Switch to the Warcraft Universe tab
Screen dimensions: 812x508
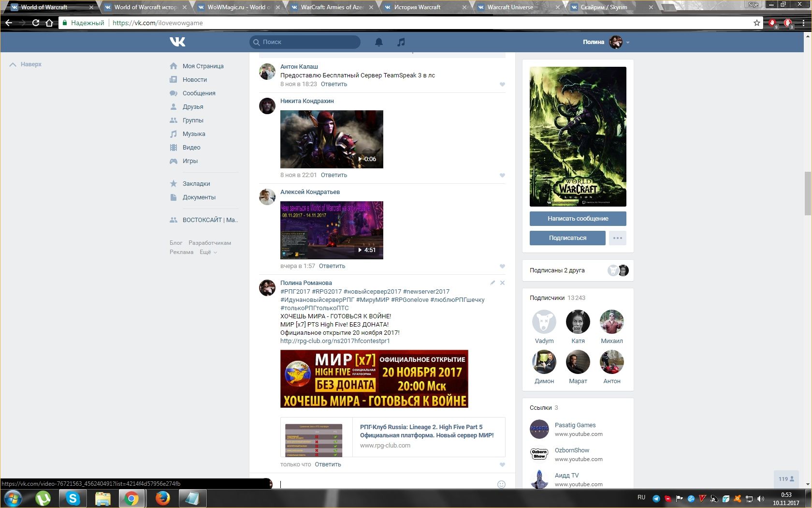pos(519,7)
